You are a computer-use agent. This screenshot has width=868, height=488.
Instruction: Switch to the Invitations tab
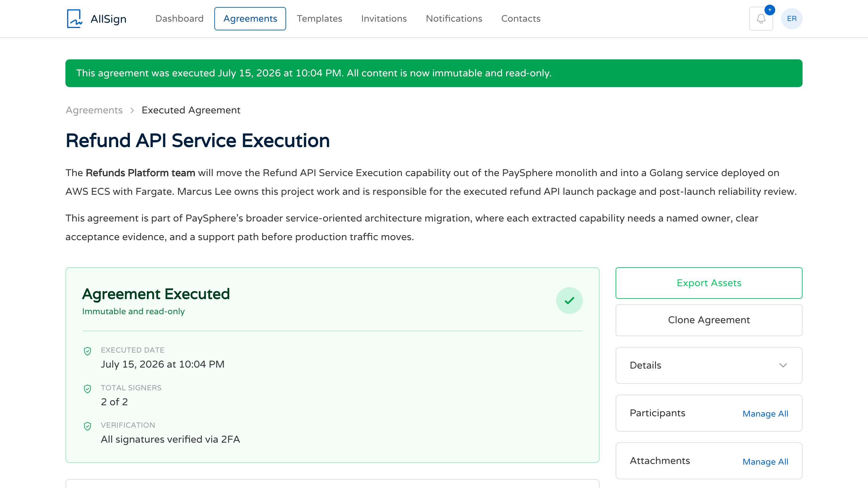384,19
